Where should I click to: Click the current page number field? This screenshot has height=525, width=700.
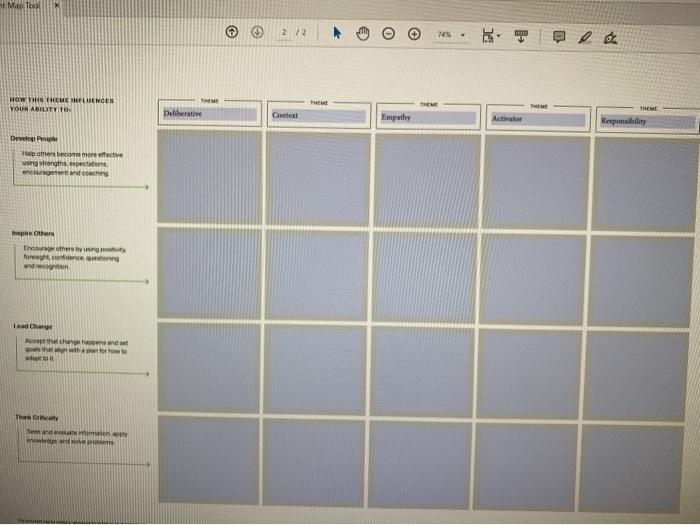pyautogui.click(x=284, y=33)
